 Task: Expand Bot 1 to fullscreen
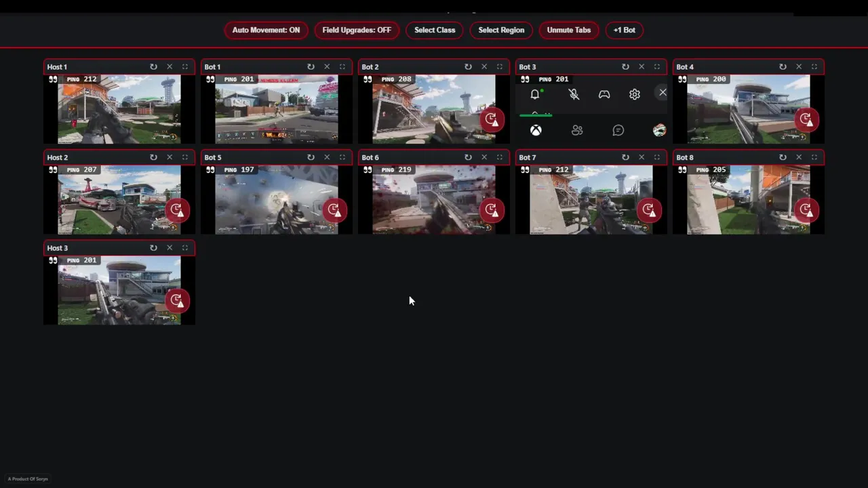click(342, 66)
